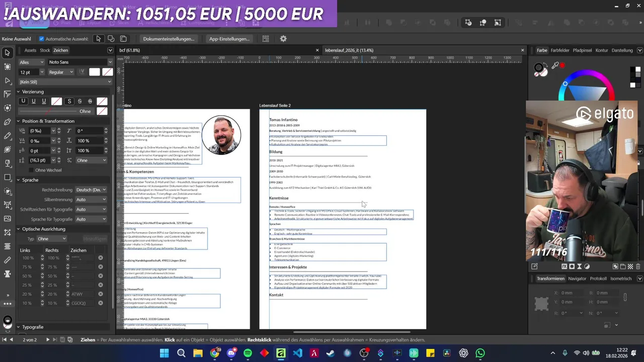Image resolution: width=644 pixels, height=362 pixels.
Task: Select the Pencil tool
Action: [7, 136]
